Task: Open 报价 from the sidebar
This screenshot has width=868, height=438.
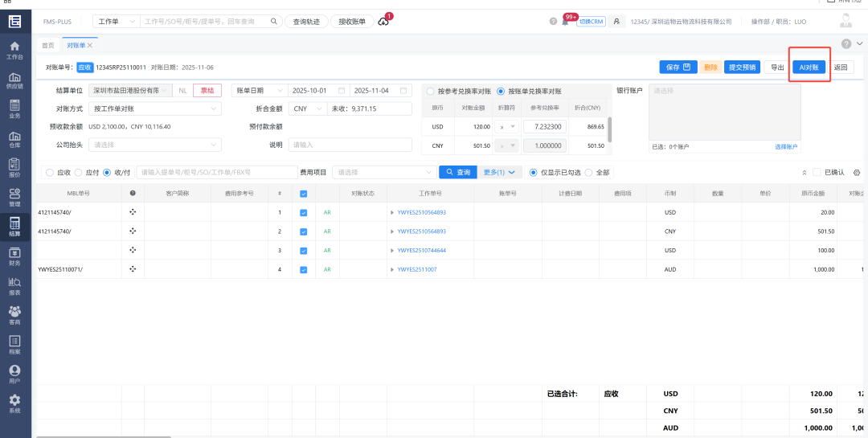Action: pos(15,168)
